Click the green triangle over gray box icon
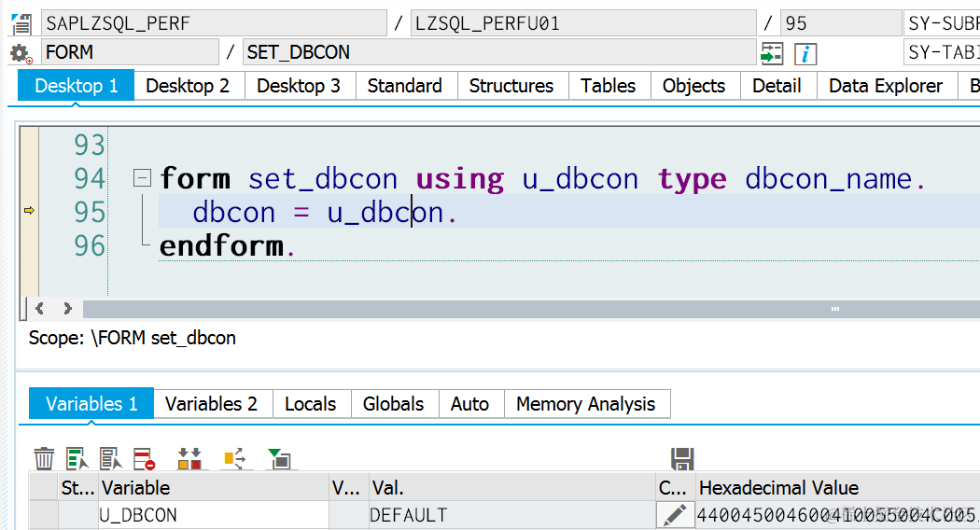The height and width of the screenshot is (530, 980). [x=279, y=459]
